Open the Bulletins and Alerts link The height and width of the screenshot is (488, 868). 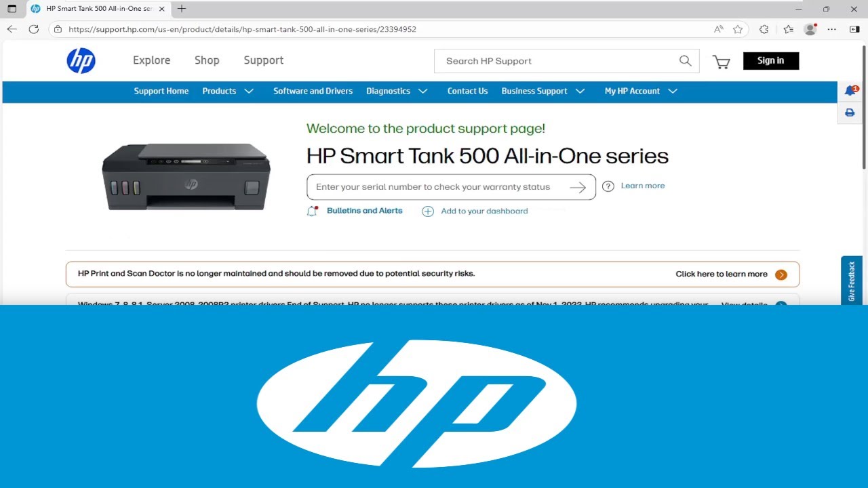365,211
